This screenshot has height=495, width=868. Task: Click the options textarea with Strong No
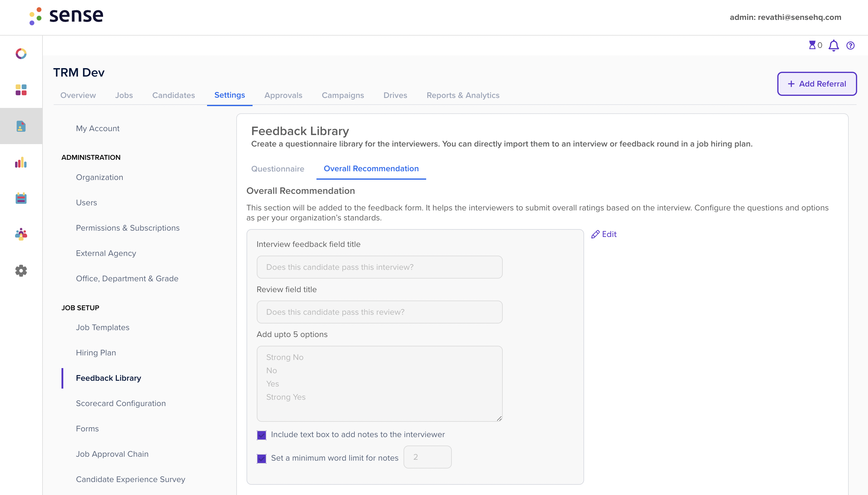(x=379, y=383)
